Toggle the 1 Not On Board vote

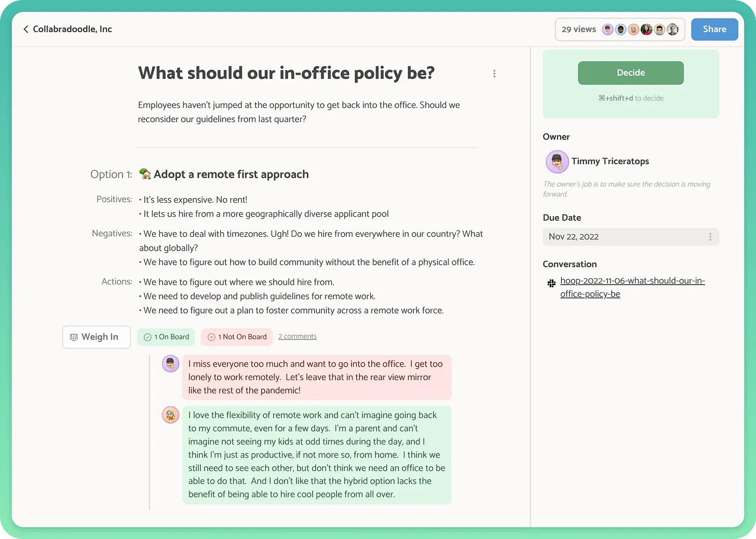click(237, 337)
